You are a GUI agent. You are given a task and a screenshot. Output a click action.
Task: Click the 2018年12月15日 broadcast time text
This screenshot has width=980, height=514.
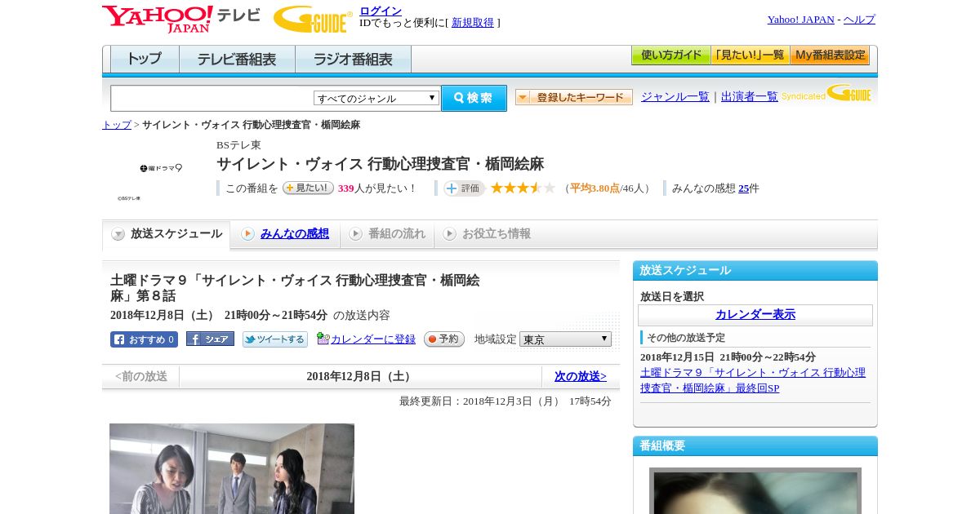coord(728,357)
